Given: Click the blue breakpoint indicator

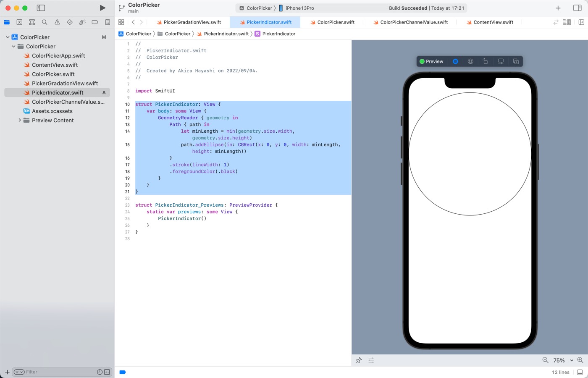Looking at the screenshot, I should tap(123, 372).
